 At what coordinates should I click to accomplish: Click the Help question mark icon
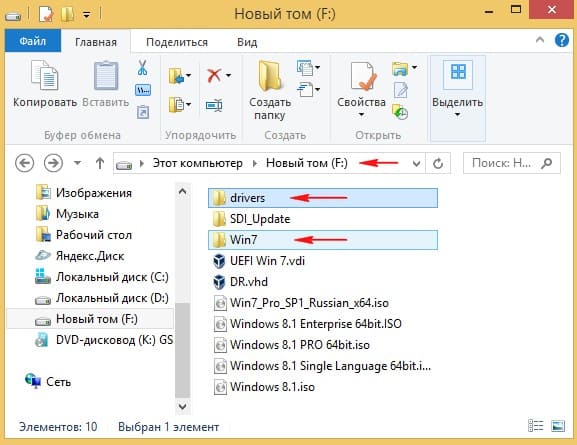[562, 40]
